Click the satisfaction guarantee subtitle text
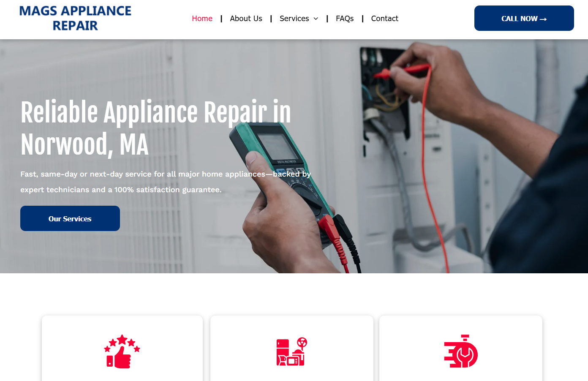 pyautogui.click(x=166, y=182)
